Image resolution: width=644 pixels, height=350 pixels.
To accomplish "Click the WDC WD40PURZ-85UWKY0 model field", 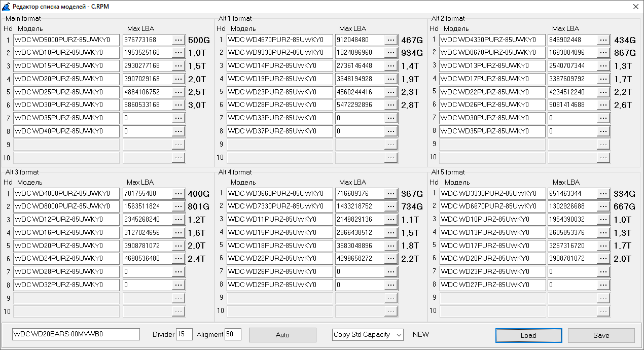I will click(66, 131).
